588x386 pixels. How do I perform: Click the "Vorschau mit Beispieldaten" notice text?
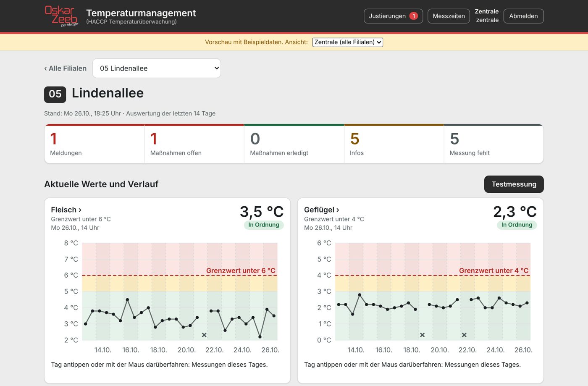tap(256, 42)
